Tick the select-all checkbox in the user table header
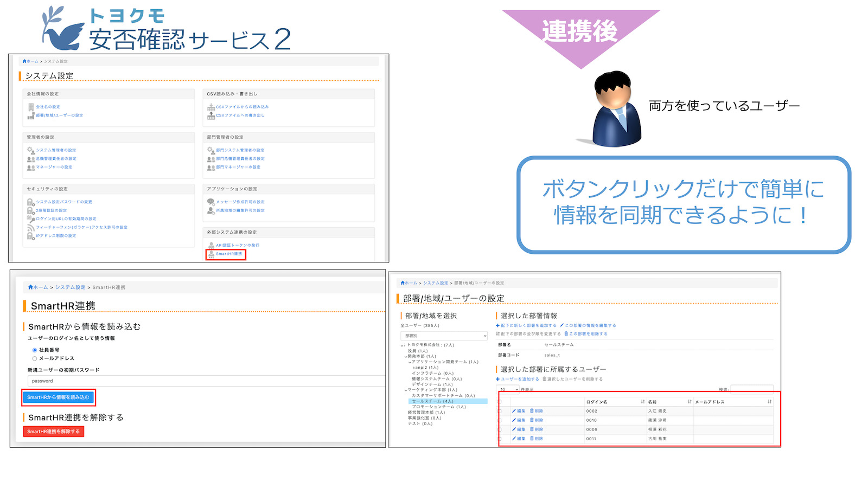This screenshot has width=868, height=488. tap(500, 402)
